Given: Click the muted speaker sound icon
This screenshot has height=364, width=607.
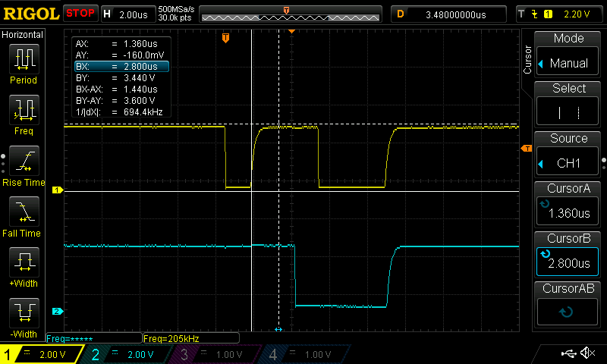Looking at the screenshot, I should (x=588, y=353).
